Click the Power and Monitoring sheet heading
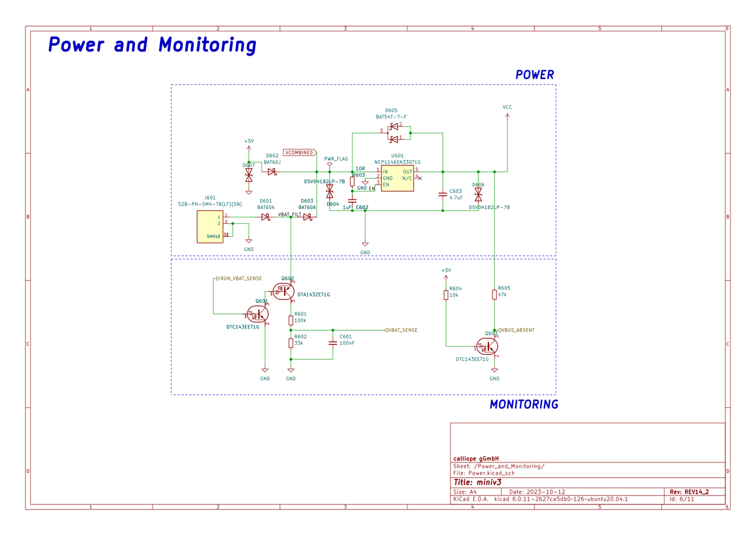The image size is (756, 535). [x=152, y=45]
